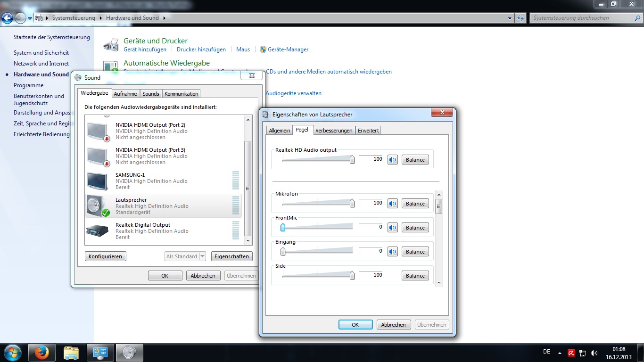644x362 pixels.
Task: Select the SAMSUNG-1 monitor device icon
Action: (98, 181)
